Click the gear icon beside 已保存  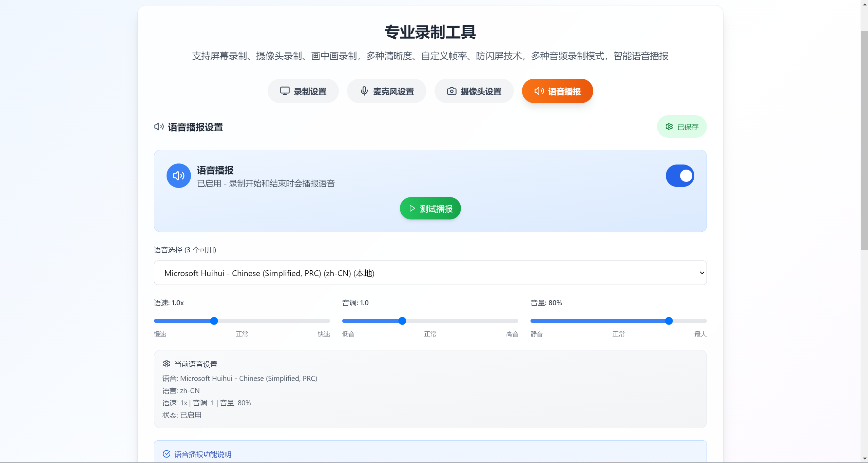pyautogui.click(x=669, y=127)
